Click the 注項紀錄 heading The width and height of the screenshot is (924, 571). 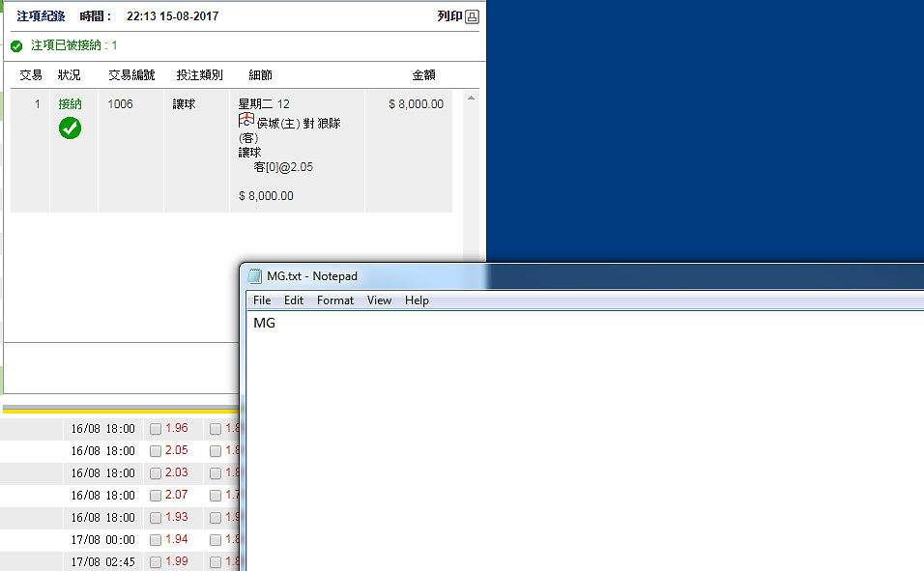pyautogui.click(x=41, y=16)
